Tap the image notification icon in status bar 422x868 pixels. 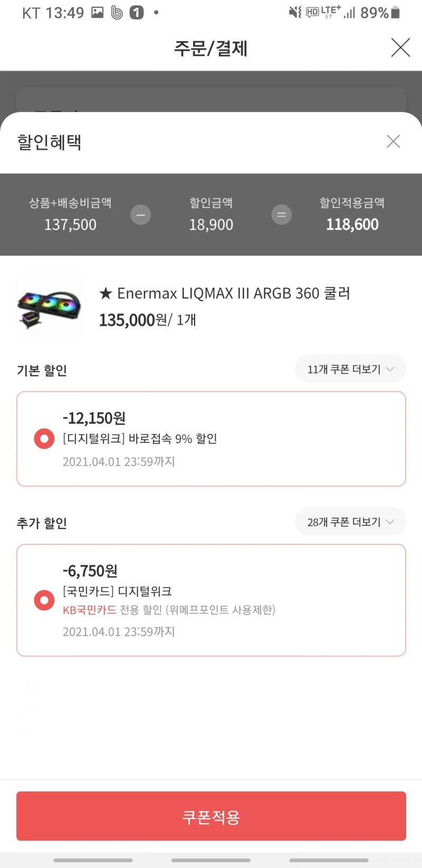(98, 12)
